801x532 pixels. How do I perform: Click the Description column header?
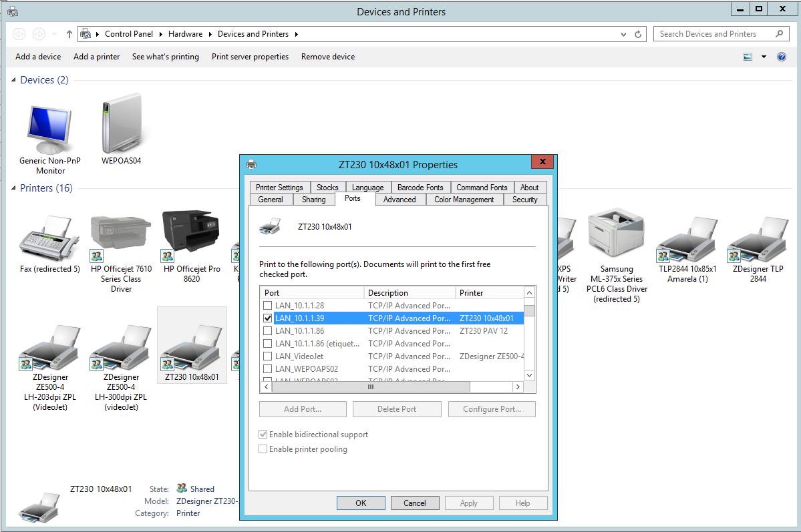pos(410,292)
